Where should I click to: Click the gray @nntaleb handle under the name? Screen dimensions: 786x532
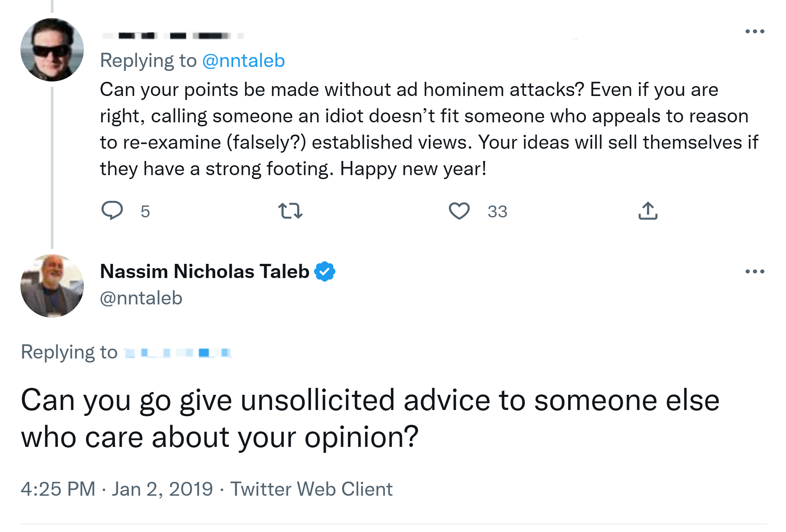pyautogui.click(x=141, y=298)
